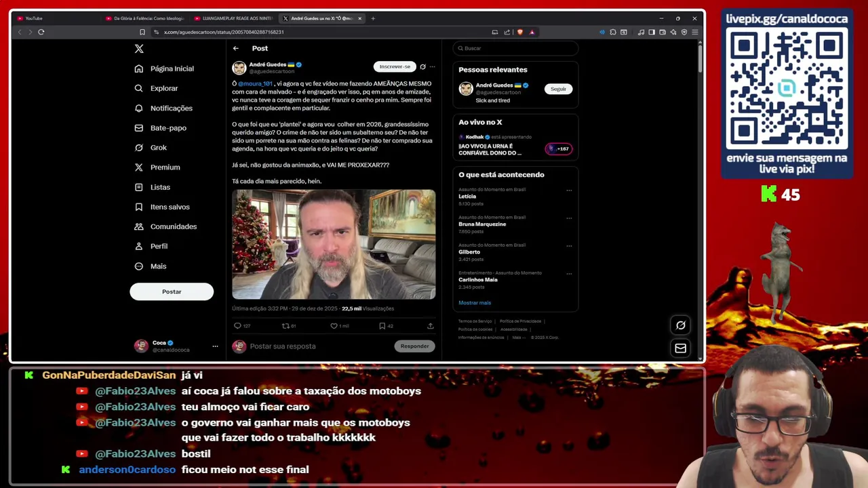868x488 pixels.
Task: Click the reply comment icon with 127
Action: point(237,326)
